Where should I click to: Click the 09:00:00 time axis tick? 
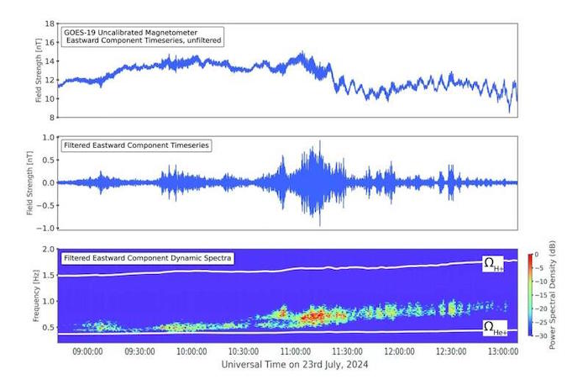[x=87, y=351]
